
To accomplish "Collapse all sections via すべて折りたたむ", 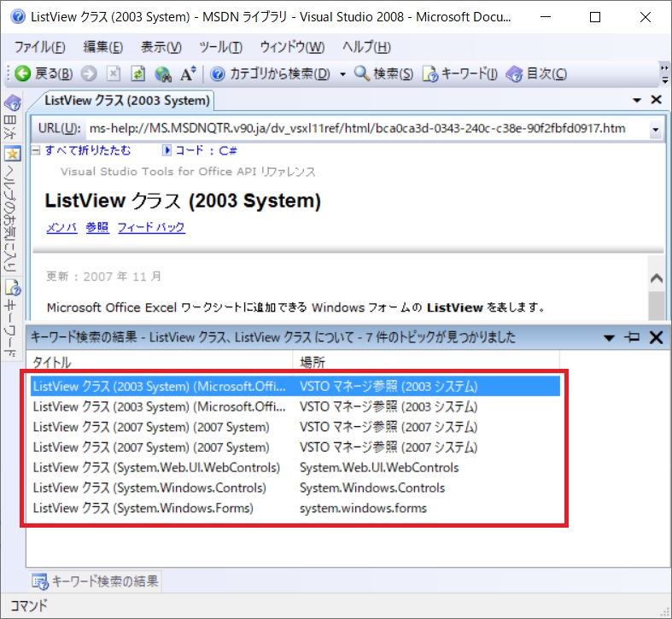I will (82, 150).
